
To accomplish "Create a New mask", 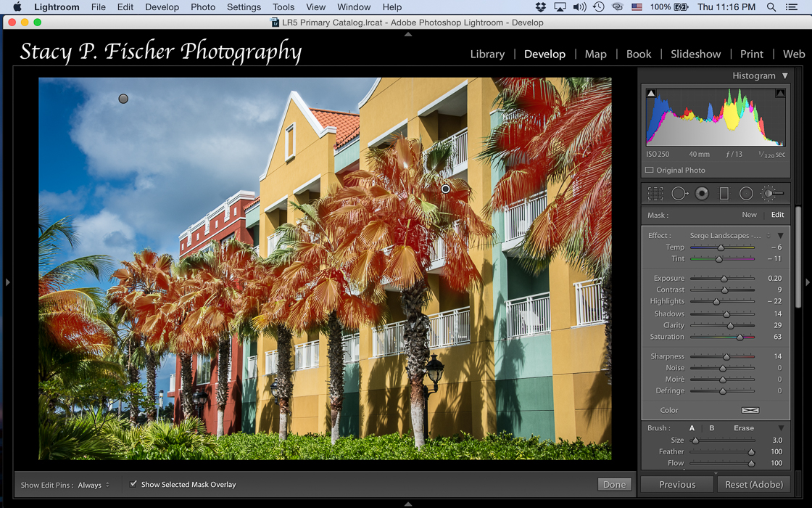I will pyautogui.click(x=750, y=215).
